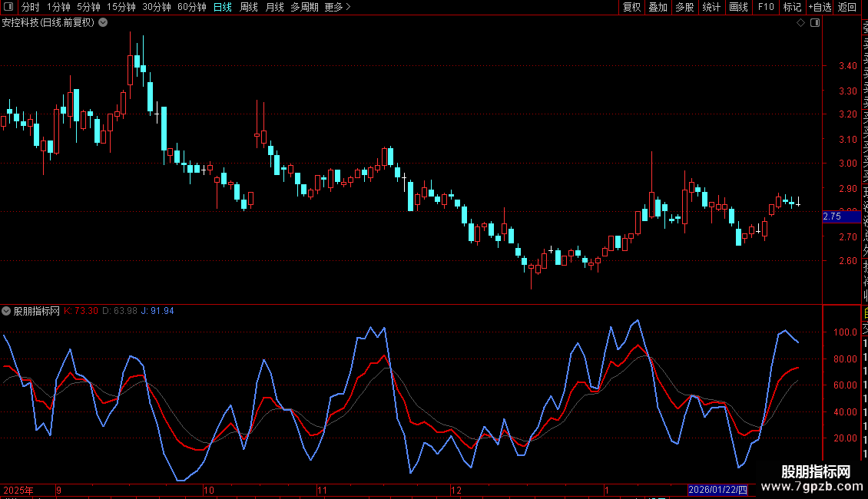Image resolution: width=868 pixels, height=499 pixels.
Task: Click the 100.0 KDJ axis label
Action: [845, 332]
